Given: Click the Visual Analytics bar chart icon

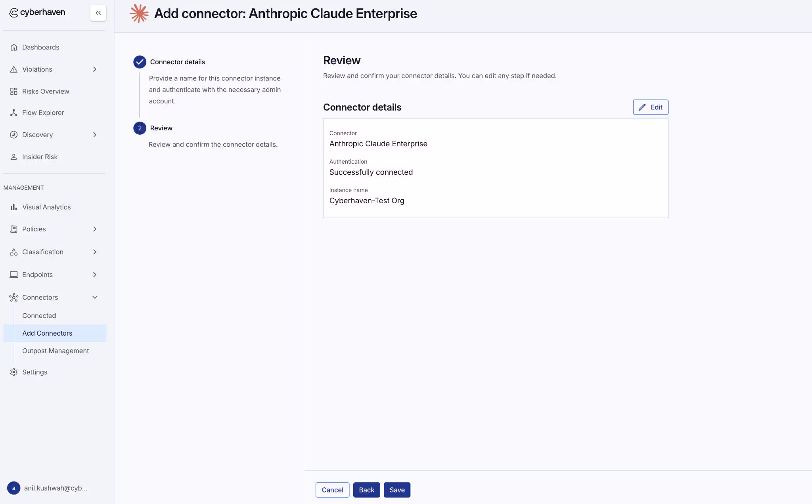Looking at the screenshot, I should [14, 207].
